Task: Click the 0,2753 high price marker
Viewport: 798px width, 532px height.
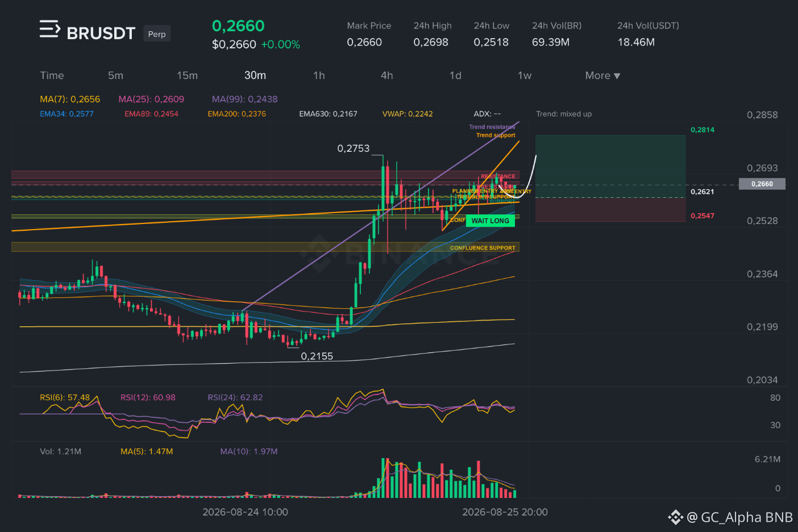Action: pyautogui.click(x=354, y=148)
